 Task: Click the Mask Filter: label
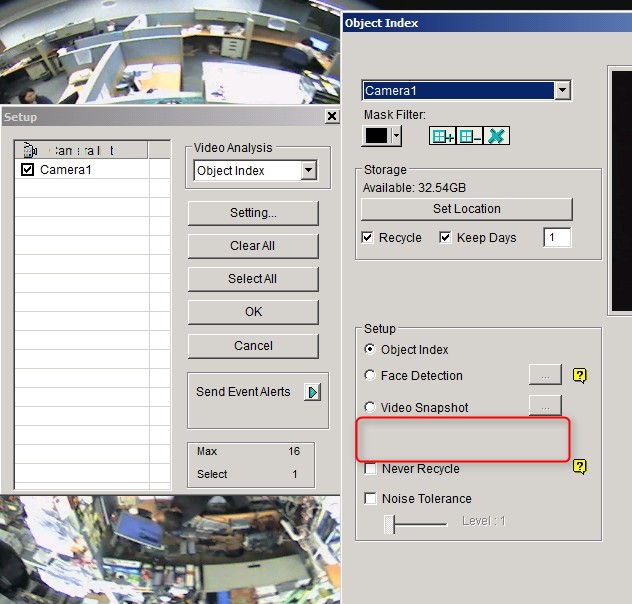coord(395,115)
